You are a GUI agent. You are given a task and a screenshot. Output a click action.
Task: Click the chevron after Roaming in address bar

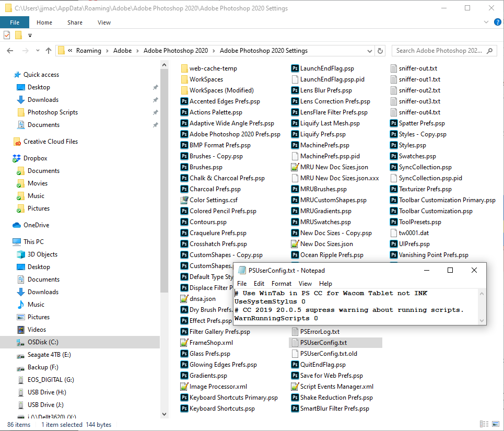(107, 51)
